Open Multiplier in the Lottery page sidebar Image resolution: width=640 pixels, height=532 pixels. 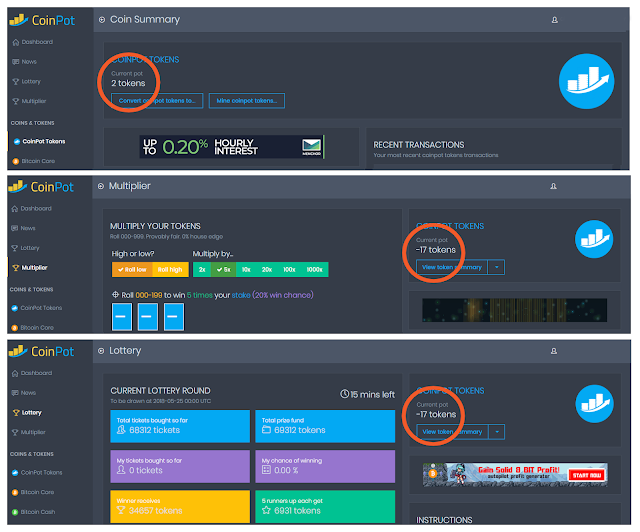point(29,432)
